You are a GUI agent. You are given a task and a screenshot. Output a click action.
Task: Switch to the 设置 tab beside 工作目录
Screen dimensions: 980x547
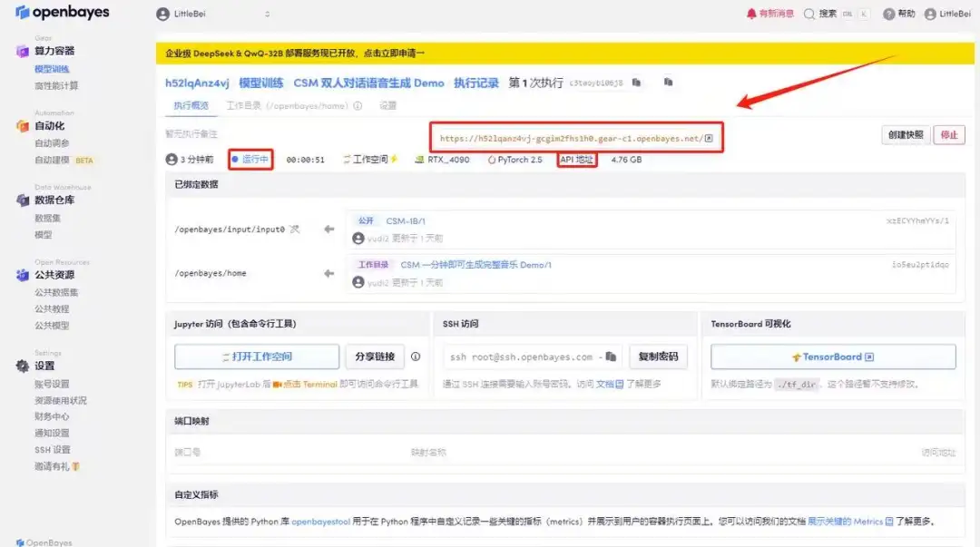tap(388, 105)
